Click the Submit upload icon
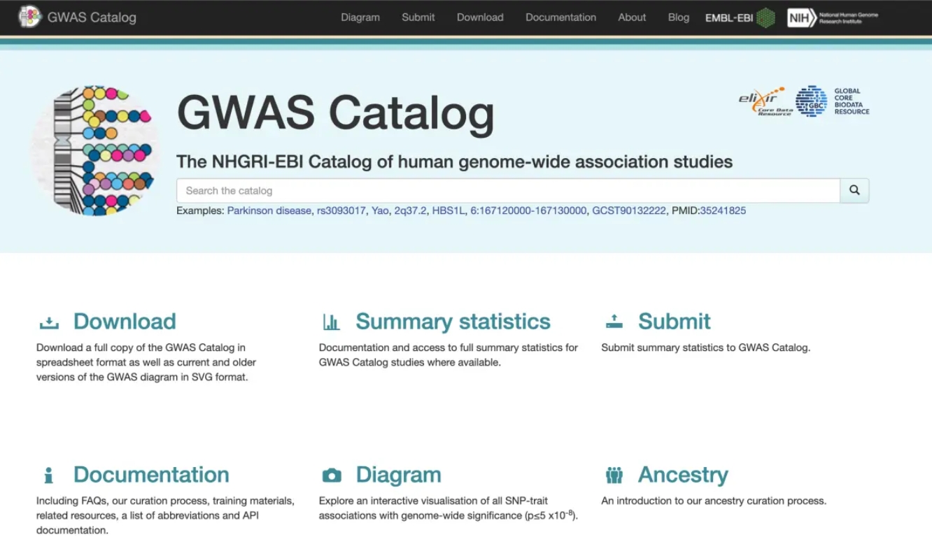Viewport: 932px width, 560px height. coord(614,321)
